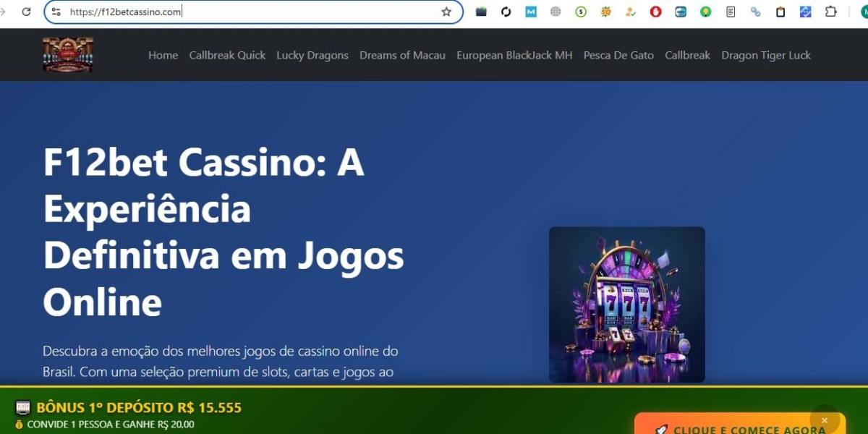This screenshot has height=434, width=868.
Task: Open the site information icon in address bar
Action: click(56, 12)
